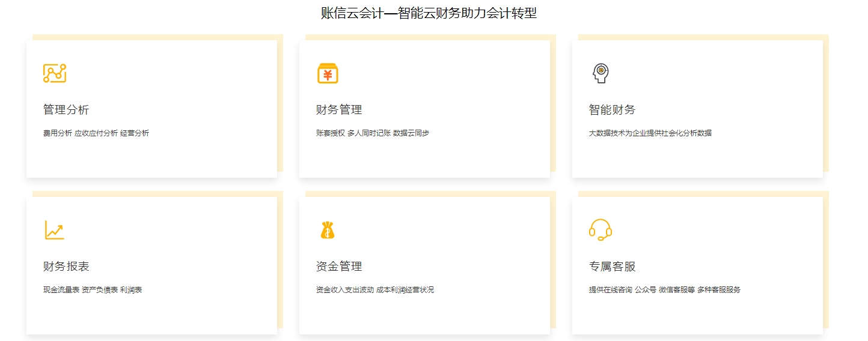
Task: Click the 现金流量表 text under 财务报表
Action: click(x=61, y=290)
